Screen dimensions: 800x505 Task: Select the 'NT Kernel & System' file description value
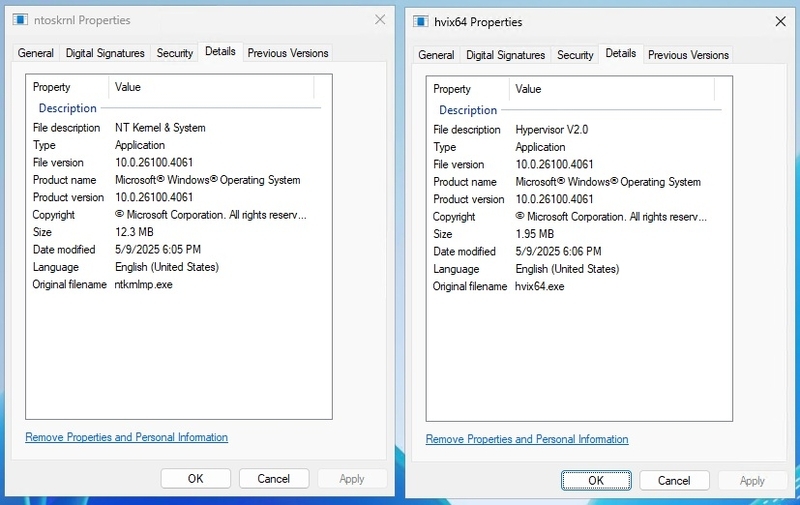[x=160, y=128]
